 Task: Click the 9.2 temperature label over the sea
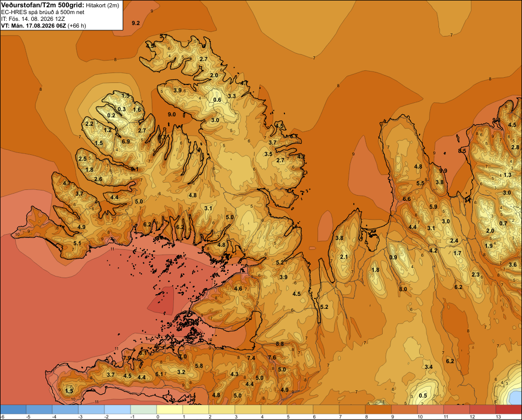point(136,23)
